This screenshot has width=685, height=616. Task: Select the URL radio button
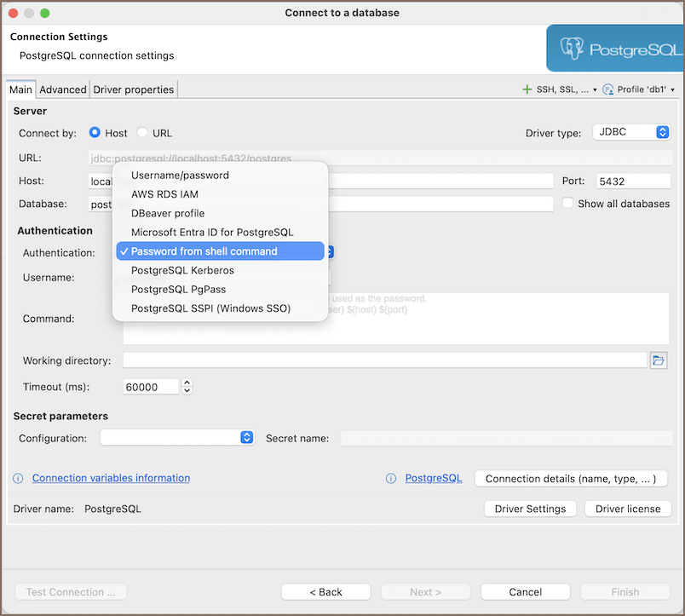[142, 132]
